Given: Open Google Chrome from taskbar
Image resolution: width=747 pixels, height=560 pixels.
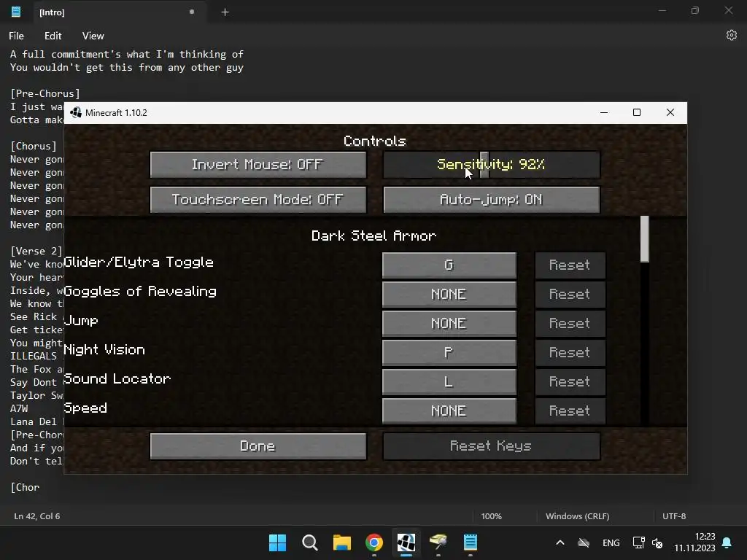Looking at the screenshot, I should (374, 542).
